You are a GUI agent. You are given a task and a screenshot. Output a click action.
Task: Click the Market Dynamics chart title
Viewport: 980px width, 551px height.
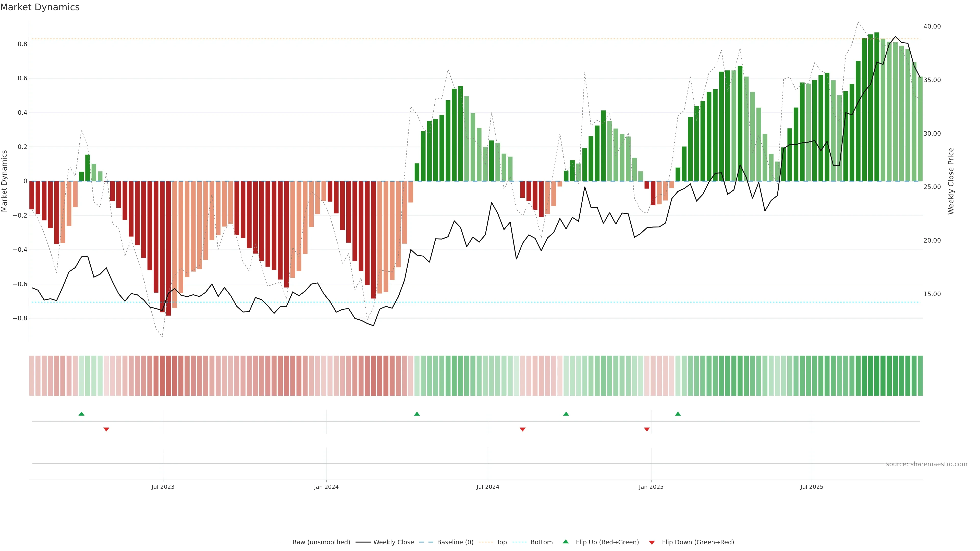40,7
